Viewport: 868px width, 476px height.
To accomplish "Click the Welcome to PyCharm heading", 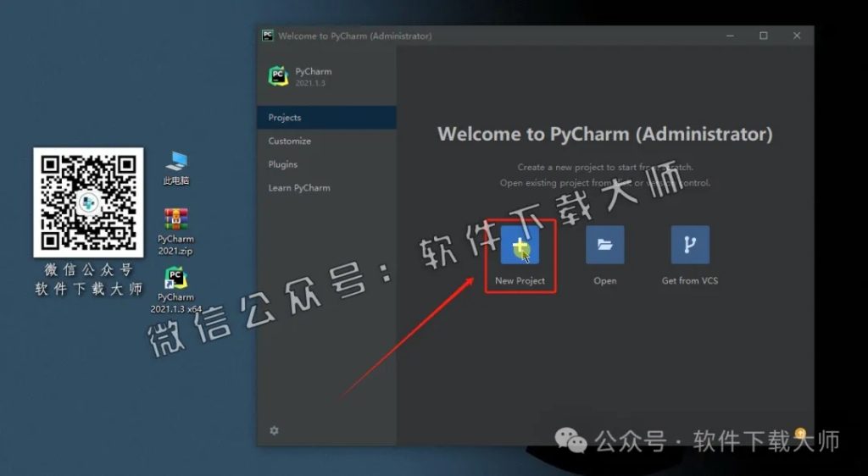I will click(x=604, y=134).
